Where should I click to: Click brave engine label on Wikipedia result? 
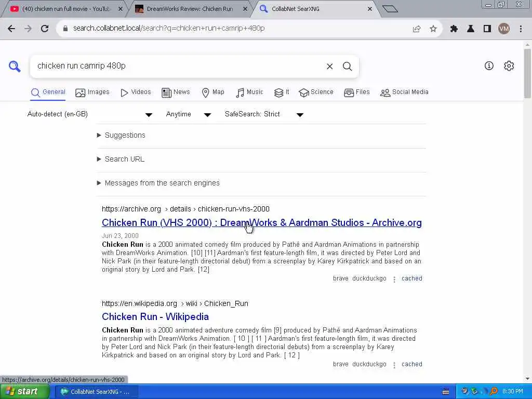(341, 364)
